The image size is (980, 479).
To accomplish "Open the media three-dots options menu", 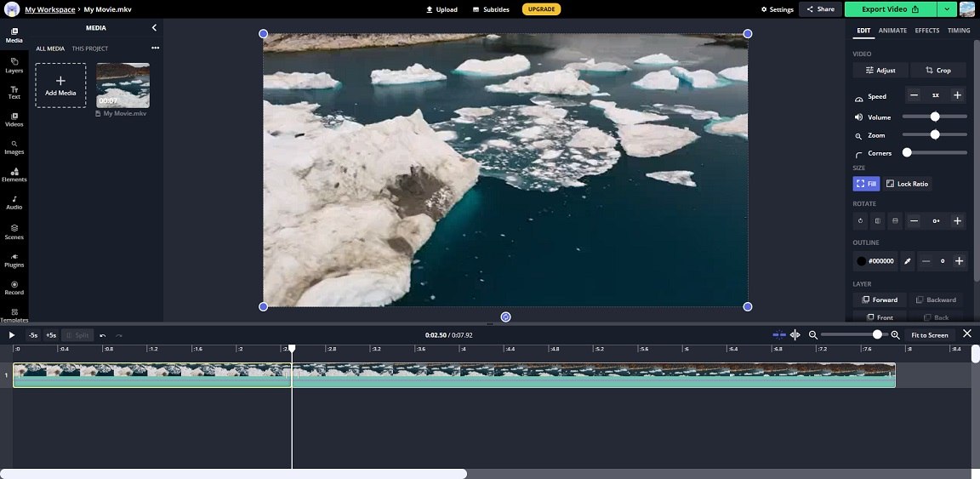I will 155,48.
